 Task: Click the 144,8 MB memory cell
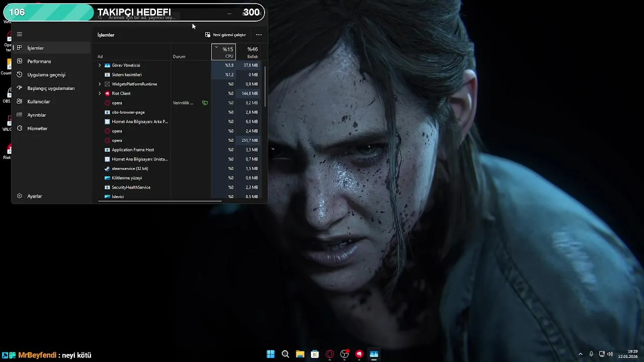(249, 94)
